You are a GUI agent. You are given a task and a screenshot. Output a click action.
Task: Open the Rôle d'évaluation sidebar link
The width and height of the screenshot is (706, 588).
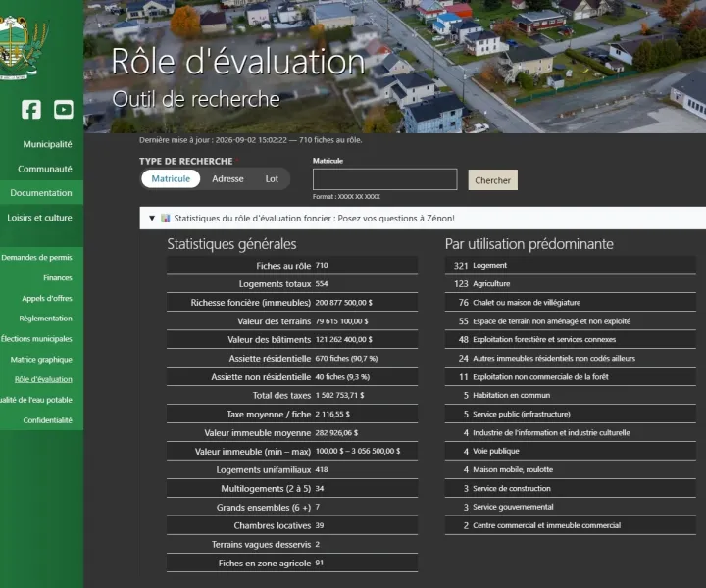pyautogui.click(x=43, y=379)
